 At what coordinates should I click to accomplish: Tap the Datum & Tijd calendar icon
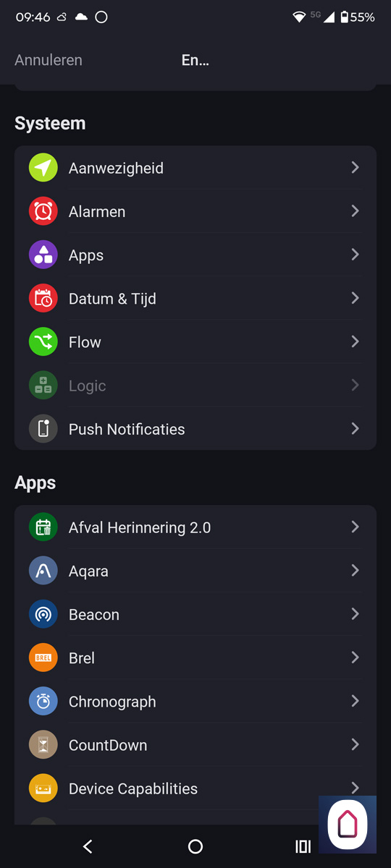[43, 298]
